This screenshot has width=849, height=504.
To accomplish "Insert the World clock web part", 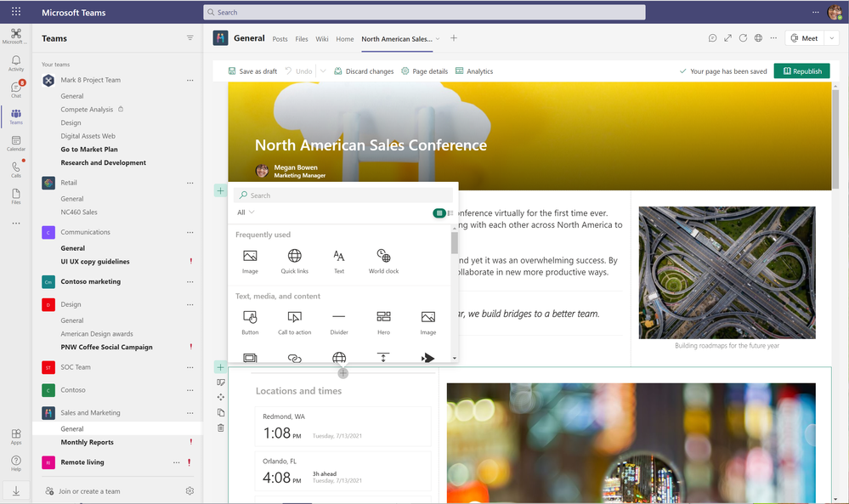I will coord(383,261).
